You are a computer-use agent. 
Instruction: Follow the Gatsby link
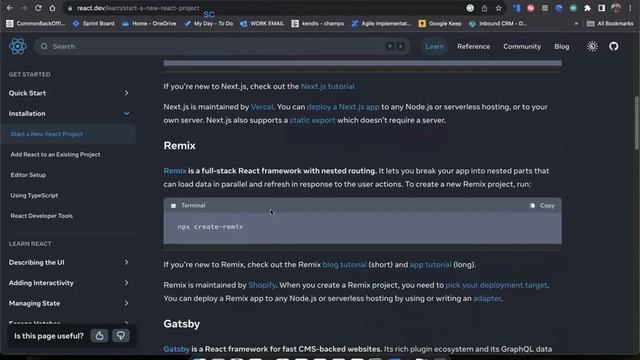[x=176, y=349]
